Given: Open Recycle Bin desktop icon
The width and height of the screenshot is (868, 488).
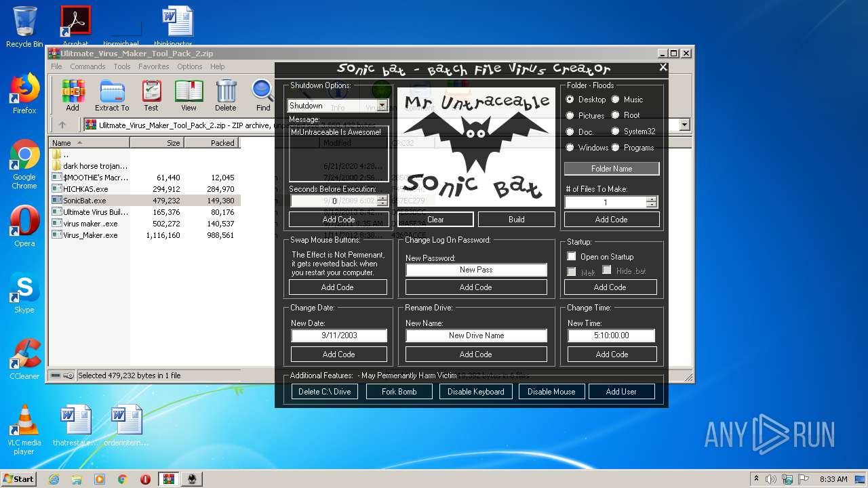Looking at the screenshot, I should pyautogui.click(x=24, y=27).
